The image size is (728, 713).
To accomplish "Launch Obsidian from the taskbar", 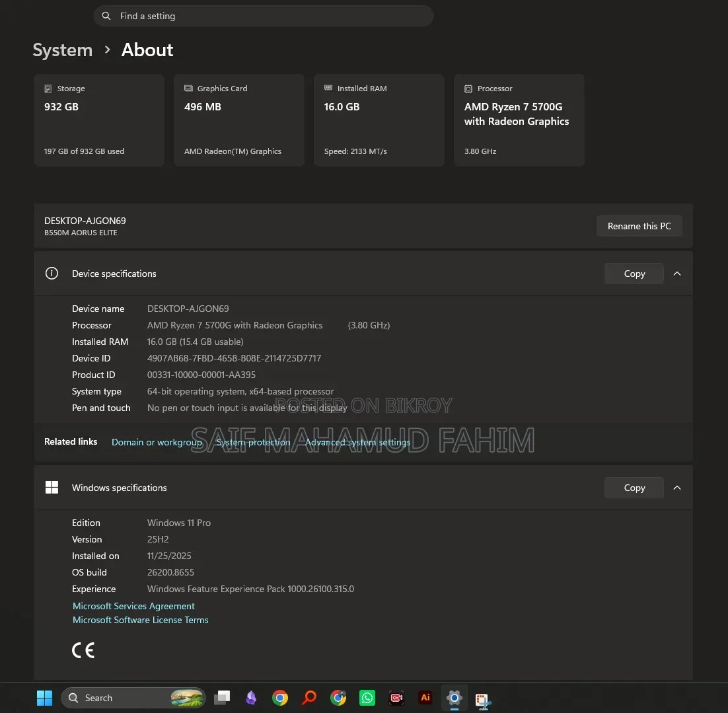I will [251, 698].
